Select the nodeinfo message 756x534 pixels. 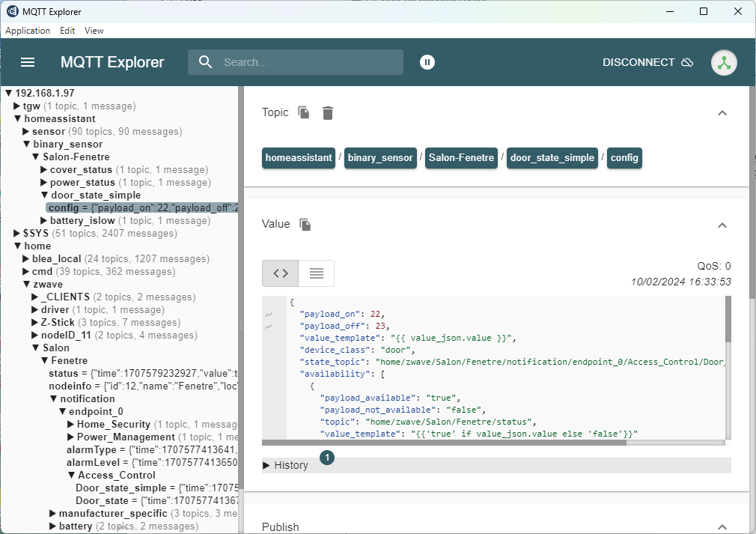(143, 386)
